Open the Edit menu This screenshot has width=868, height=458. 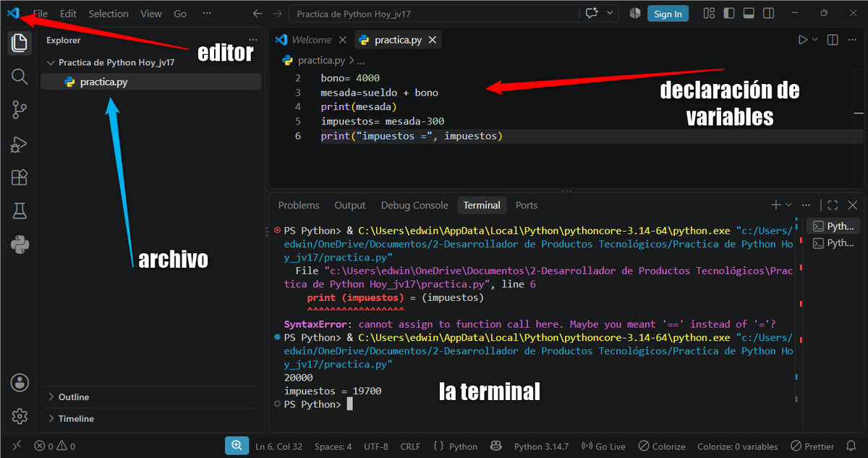68,14
